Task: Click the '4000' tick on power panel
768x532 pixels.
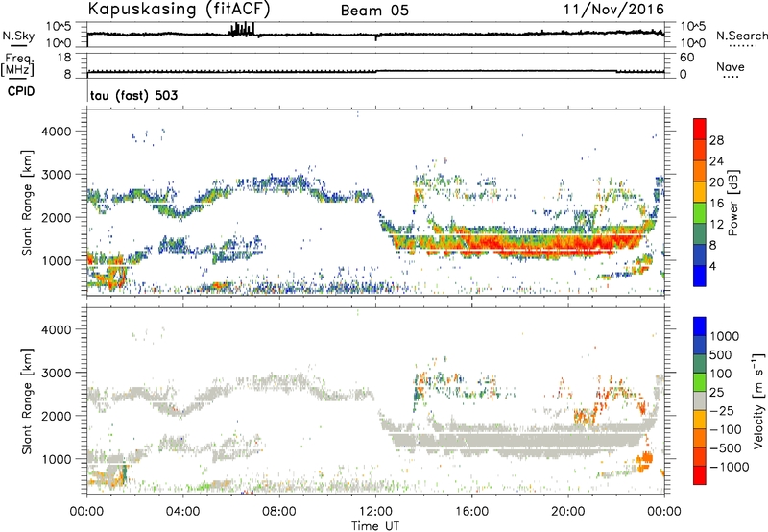Action: [57, 132]
